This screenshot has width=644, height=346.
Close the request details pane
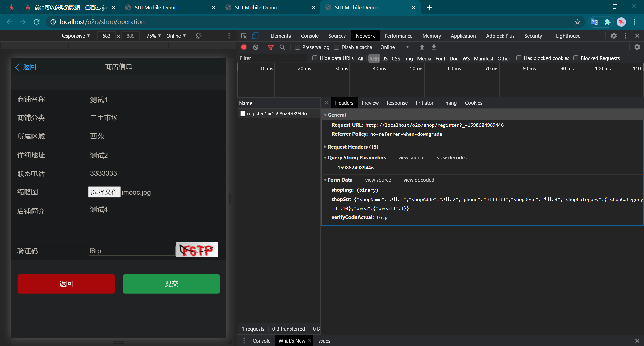[327, 103]
